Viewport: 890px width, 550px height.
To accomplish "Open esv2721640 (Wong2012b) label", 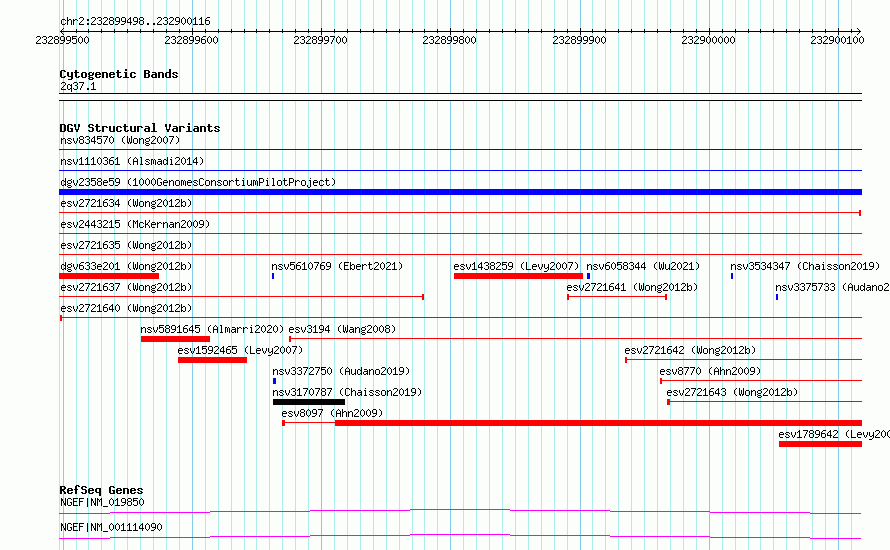I will click(x=126, y=308).
